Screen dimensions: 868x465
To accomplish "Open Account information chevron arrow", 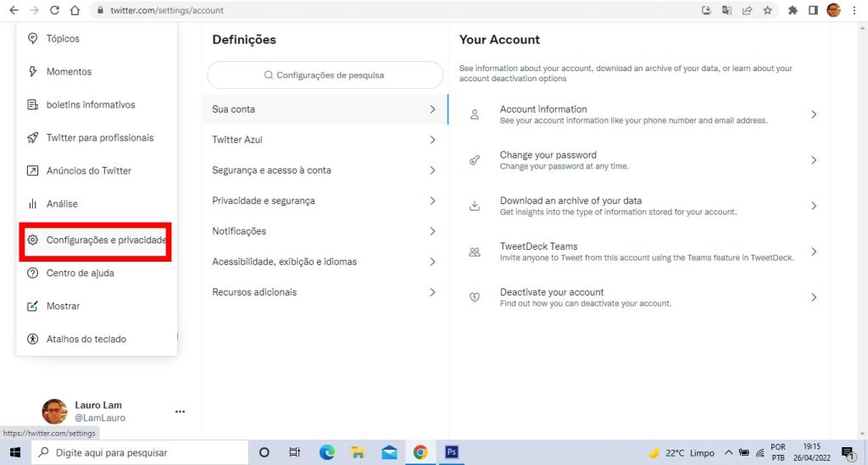I will point(814,114).
